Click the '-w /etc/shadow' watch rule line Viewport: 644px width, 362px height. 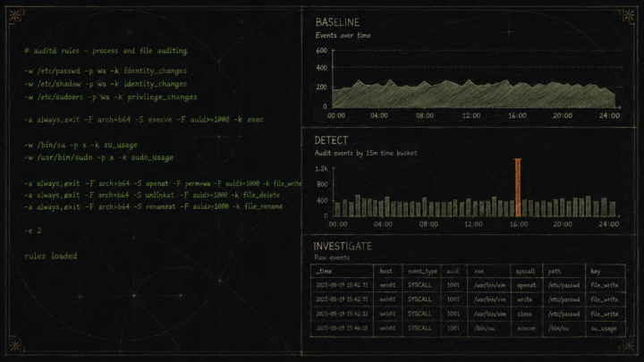(x=106, y=84)
